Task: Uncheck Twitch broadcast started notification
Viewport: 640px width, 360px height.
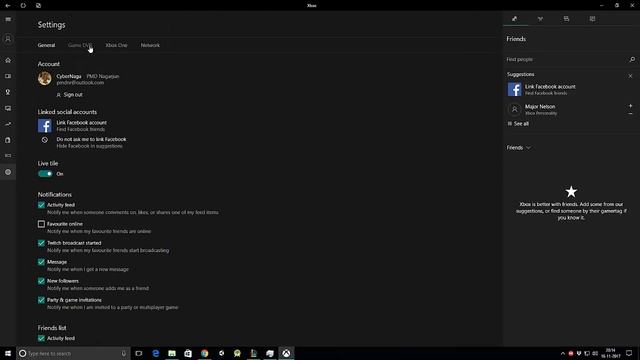Action: pyautogui.click(x=41, y=243)
